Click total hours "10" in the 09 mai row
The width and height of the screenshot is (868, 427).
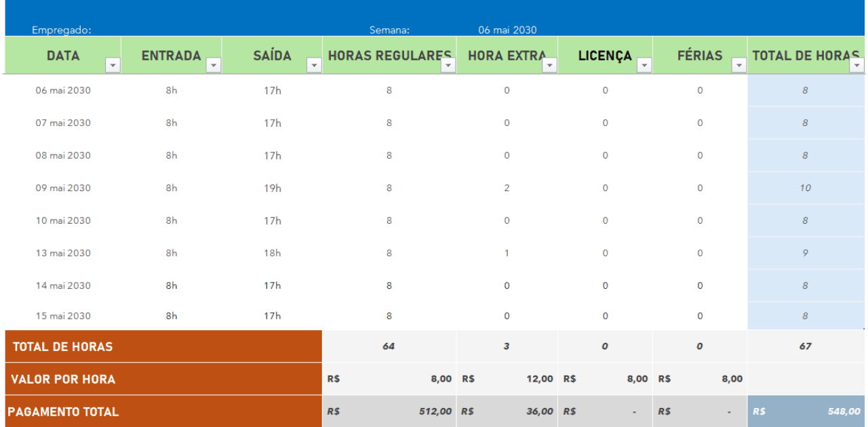click(806, 188)
